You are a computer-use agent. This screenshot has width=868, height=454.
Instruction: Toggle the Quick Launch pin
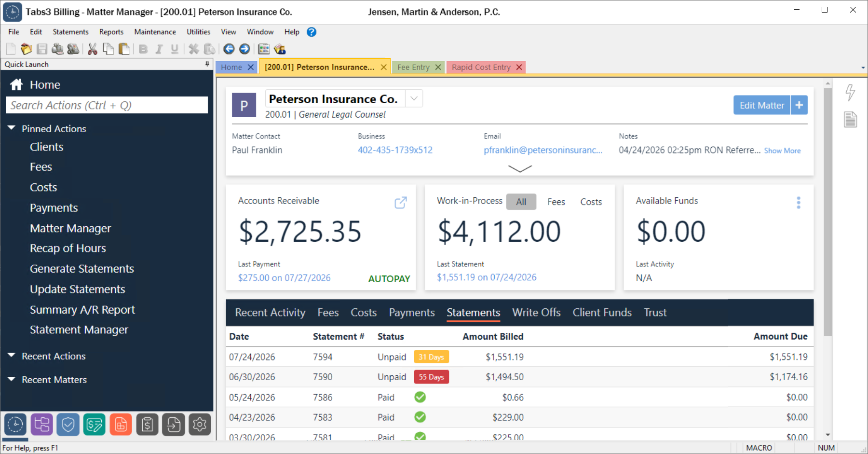tap(207, 64)
